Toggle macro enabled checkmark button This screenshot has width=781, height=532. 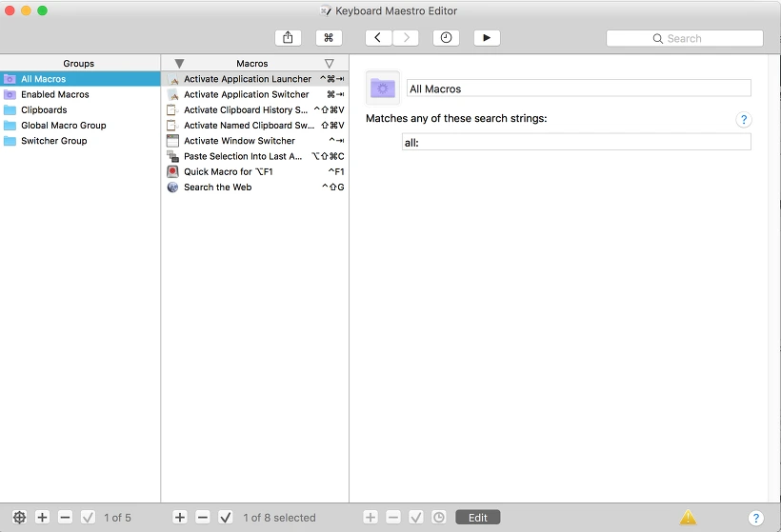pos(226,518)
